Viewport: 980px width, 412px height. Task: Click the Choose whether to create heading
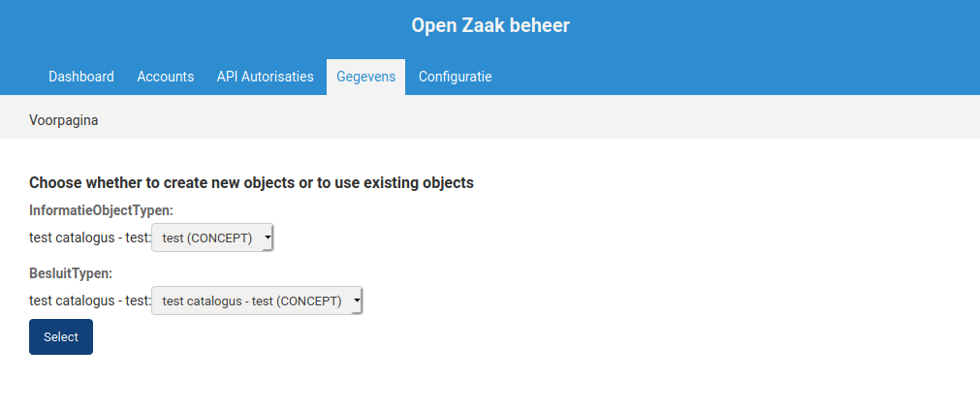click(x=251, y=183)
